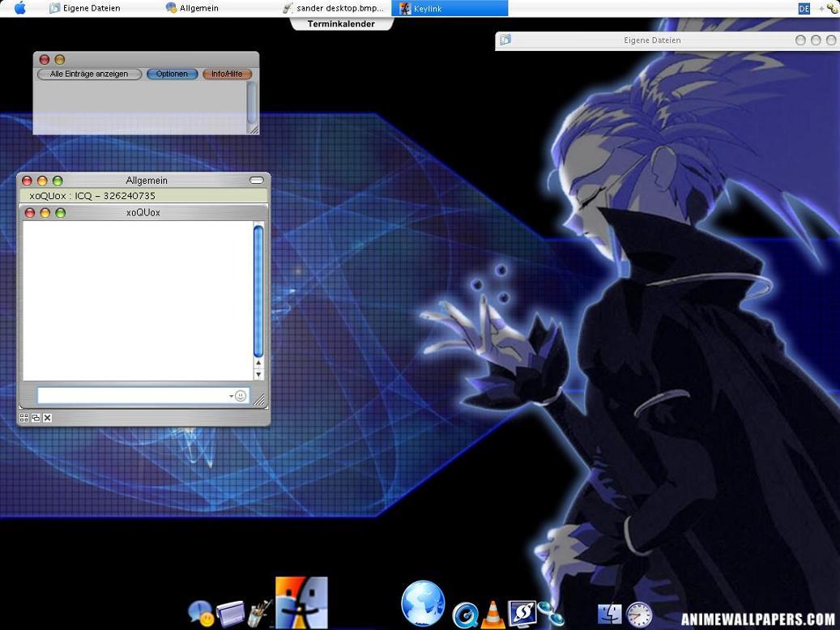The height and width of the screenshot is (630, 840).
Task: Open the monitor with S logo dock icon
Action: [522, 614]
